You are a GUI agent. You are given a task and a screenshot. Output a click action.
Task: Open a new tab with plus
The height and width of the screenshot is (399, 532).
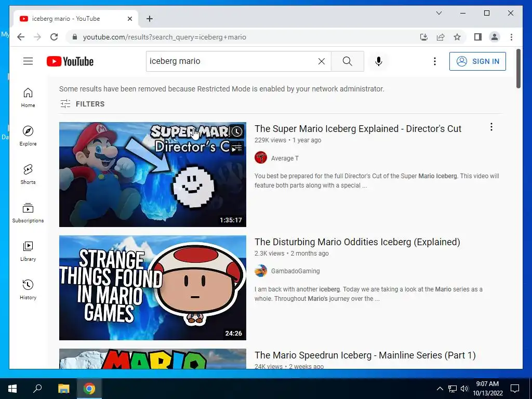pyautogui.click(x=150, y=19)
